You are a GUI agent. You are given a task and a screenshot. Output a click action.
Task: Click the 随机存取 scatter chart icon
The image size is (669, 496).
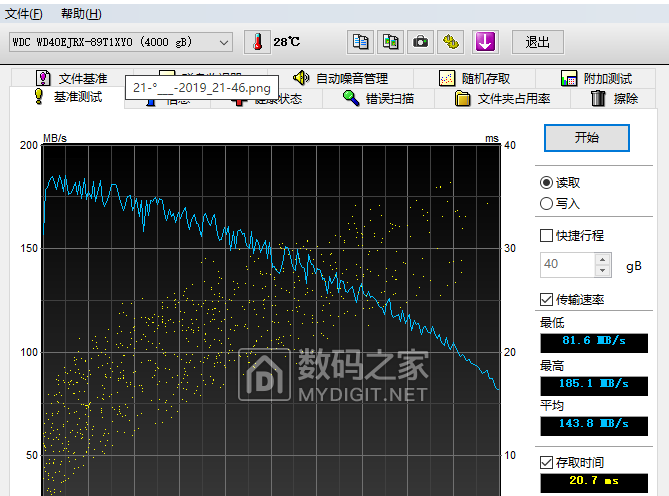click(447, 78)
